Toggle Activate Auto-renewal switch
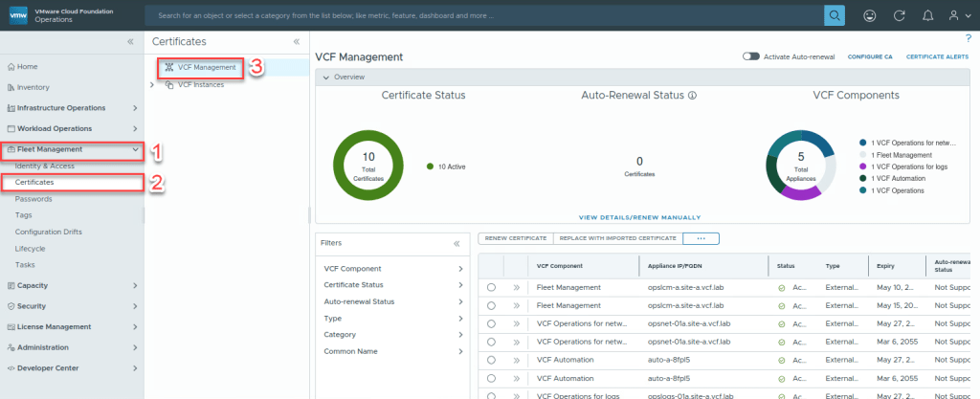The width and height of the screenshot is (980, 399). 750,56
